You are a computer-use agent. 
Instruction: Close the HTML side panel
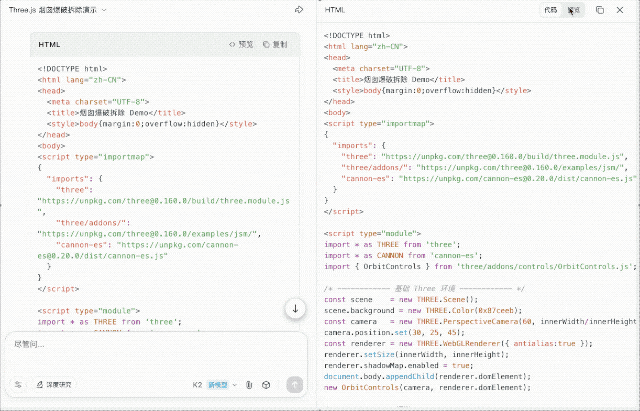point(620,10)
